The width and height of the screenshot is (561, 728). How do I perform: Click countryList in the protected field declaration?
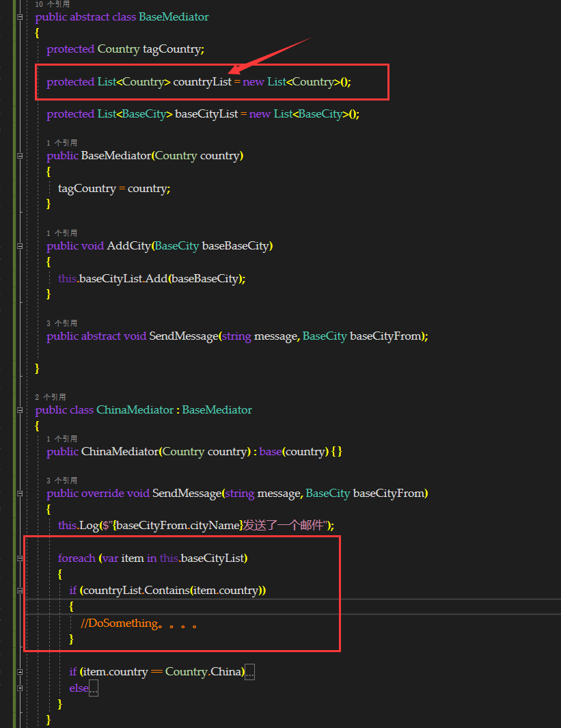[202, 82]
